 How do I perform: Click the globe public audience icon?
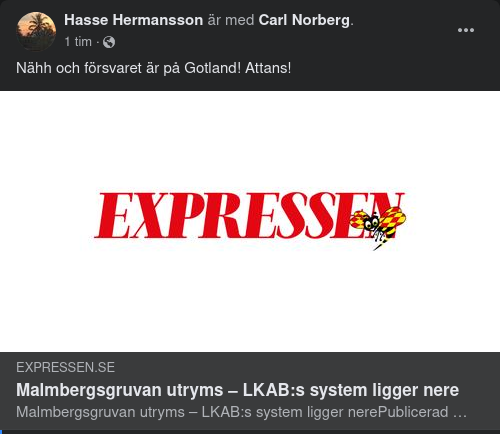109,42
